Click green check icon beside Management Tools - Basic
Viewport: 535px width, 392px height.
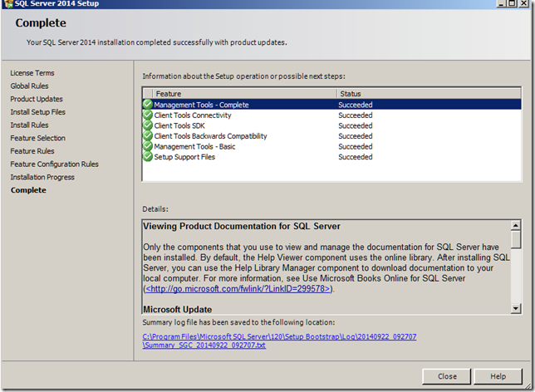click(x=147, y=146)
